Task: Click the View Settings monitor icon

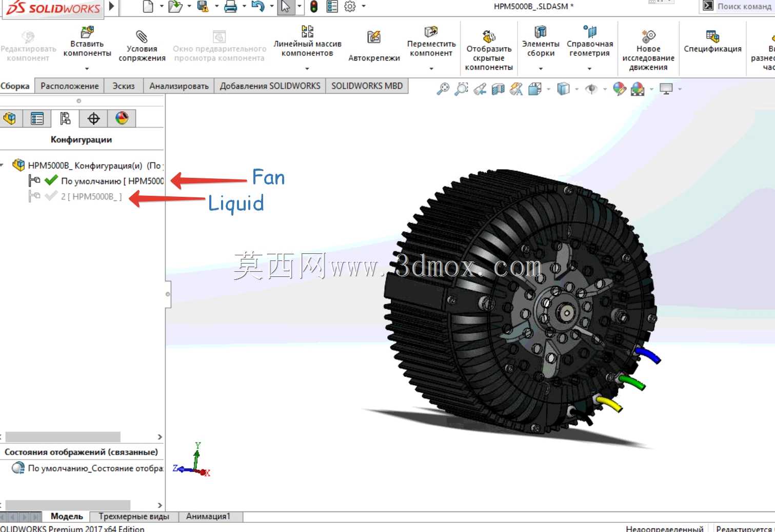Action: (x=666, y=89)
